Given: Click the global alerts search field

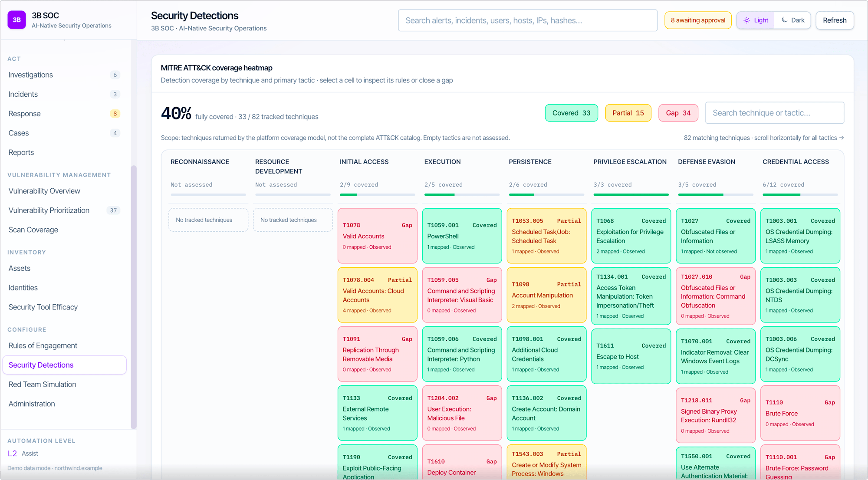Looking at the screenshot, I should click(x=527, y=20).
